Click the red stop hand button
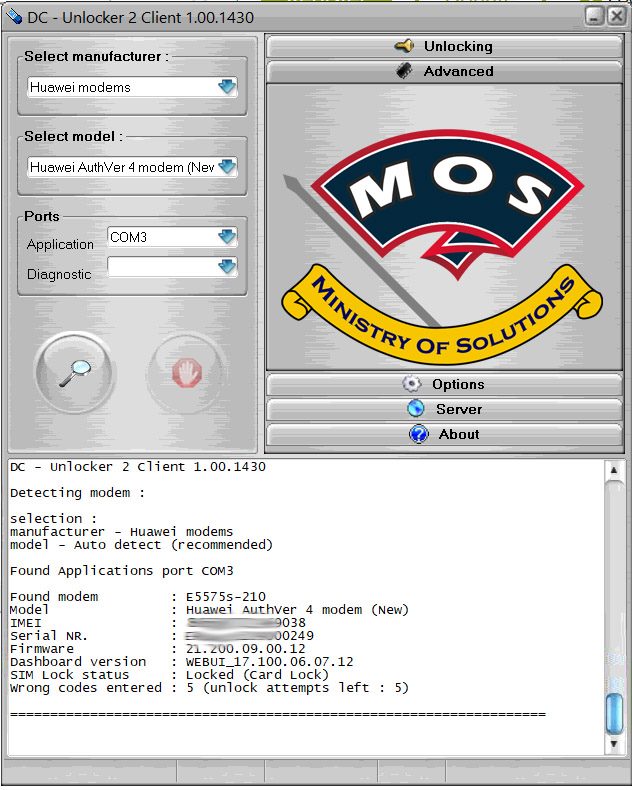This screenshot has height=790, width=632. 187,373
